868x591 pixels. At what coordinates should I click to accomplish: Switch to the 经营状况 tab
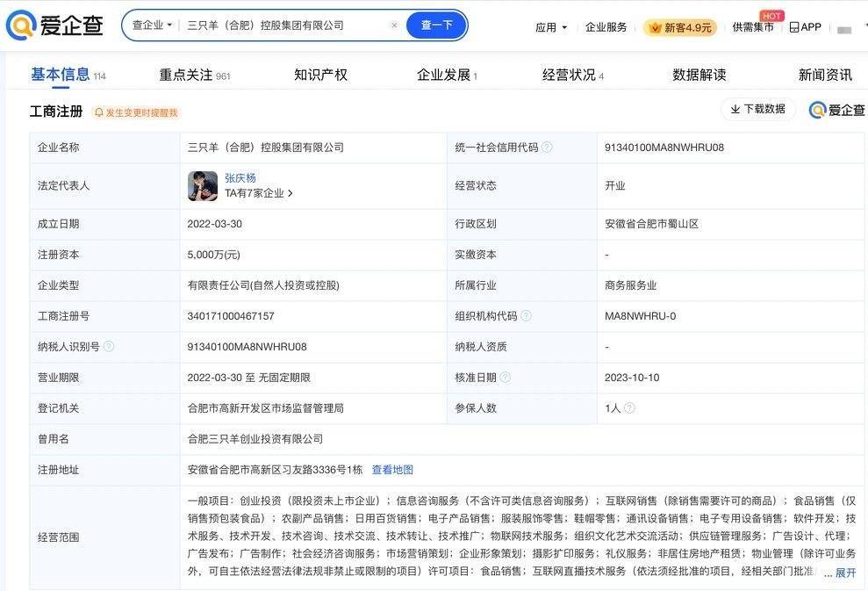click(x=569, y=75)
